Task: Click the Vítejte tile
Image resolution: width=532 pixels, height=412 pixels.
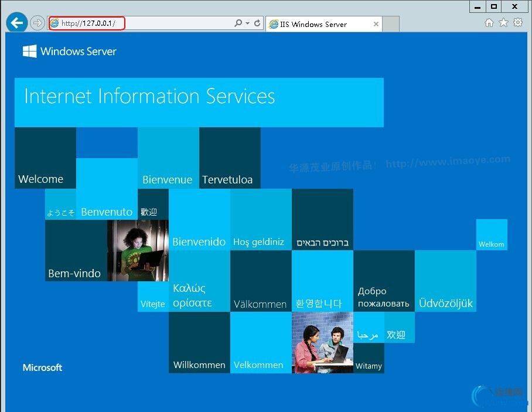Action: point(153,297)
